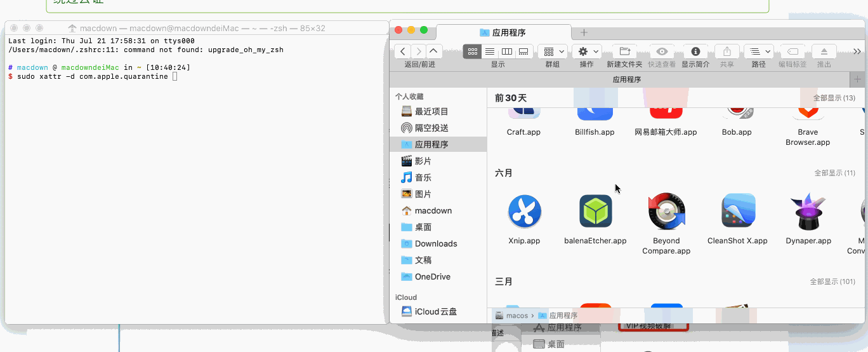
Task: Show all 11 items in 六月
Action: [835, 173]
